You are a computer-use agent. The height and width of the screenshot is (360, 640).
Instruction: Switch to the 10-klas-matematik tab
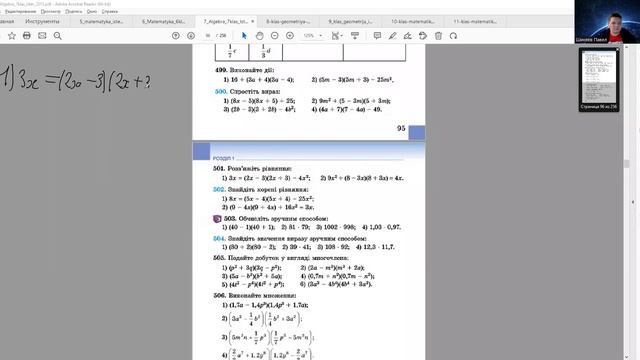point(413,21)
